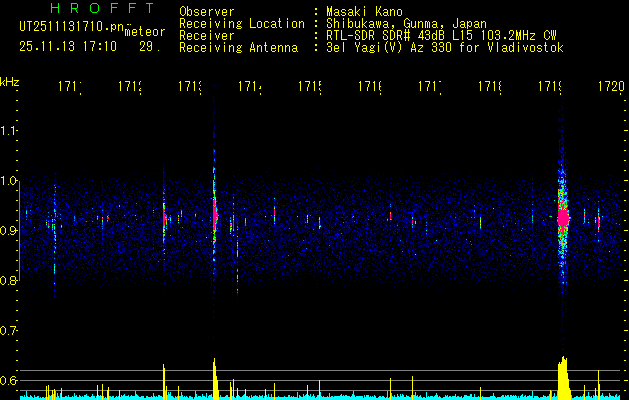Select the location Shibukawa, Gunma, Japan
The image size is (629, 400).
point(406,24)
